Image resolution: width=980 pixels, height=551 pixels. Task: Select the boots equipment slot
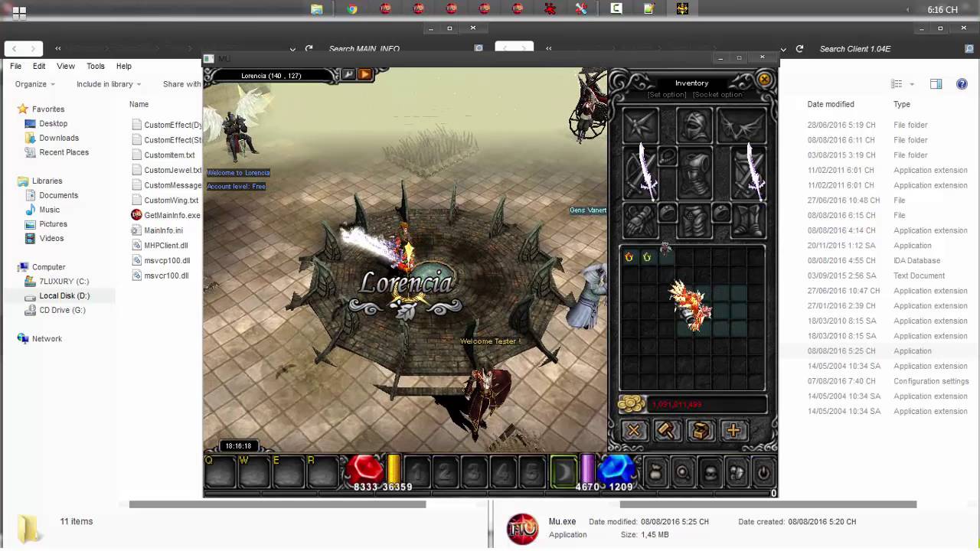[748, 222]
